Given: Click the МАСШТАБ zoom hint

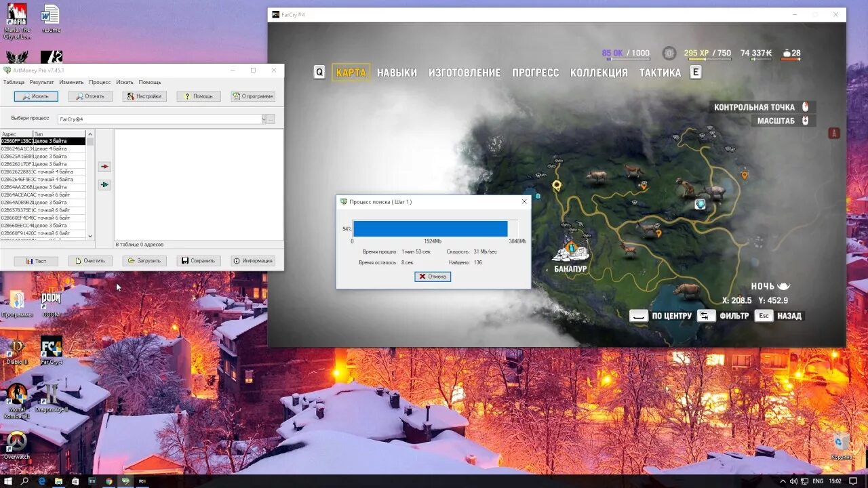Looking at the screenshot, I should click(x=783, y=121).
